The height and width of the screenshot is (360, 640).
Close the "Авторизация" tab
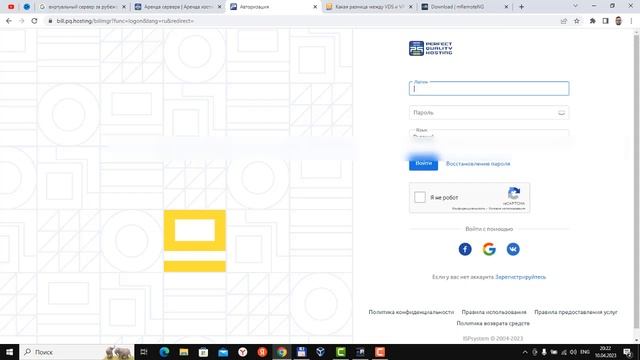315,7
